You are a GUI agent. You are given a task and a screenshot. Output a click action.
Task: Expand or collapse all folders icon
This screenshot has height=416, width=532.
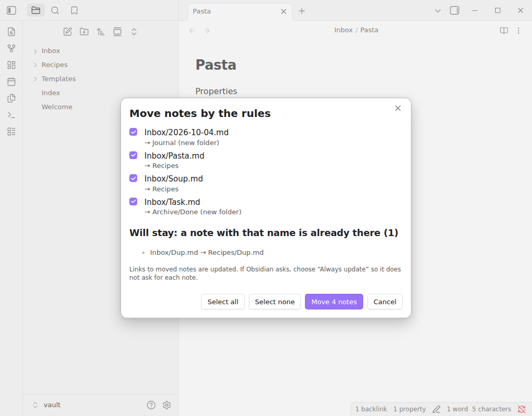(x=134, y=32)
